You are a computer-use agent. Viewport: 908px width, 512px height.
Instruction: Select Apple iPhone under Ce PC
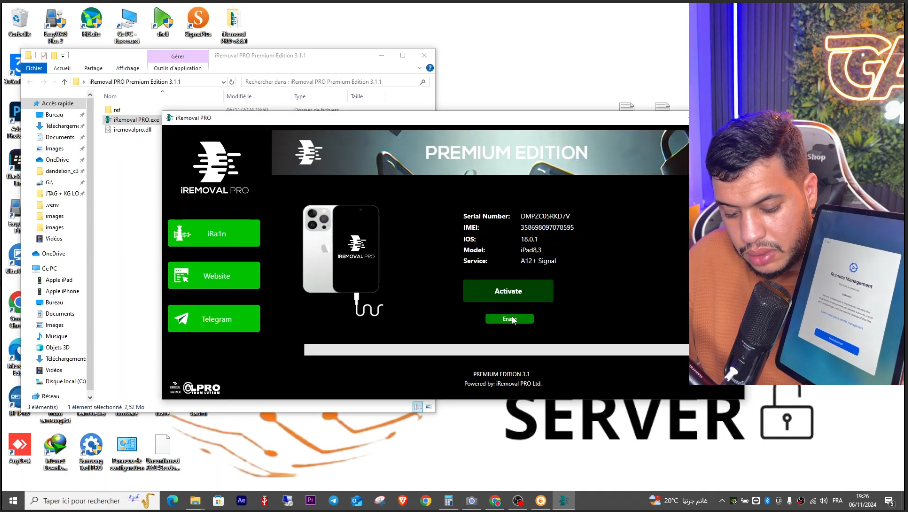(x=62, y=291)
